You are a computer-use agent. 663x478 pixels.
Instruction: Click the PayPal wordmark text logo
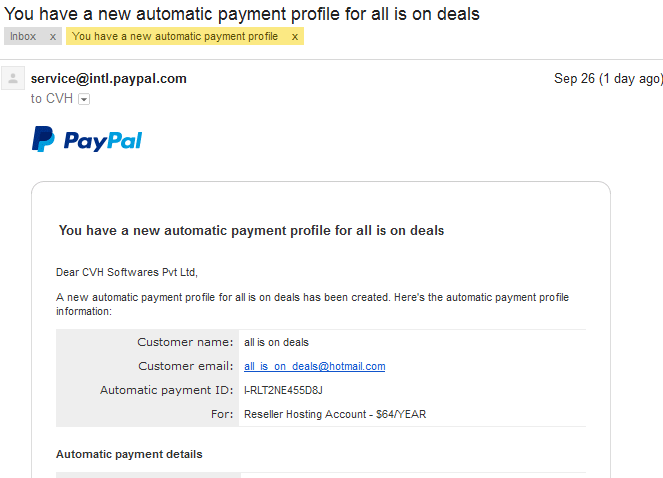click(x=103, y=141)
